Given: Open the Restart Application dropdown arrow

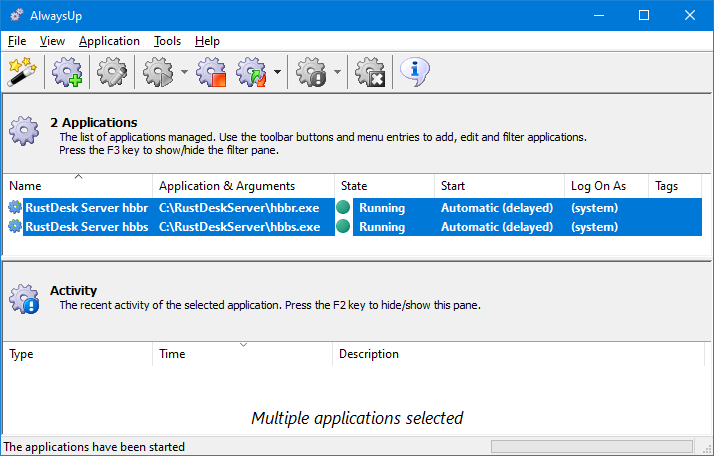Looking at the screenshot, I should pos(277,72).
